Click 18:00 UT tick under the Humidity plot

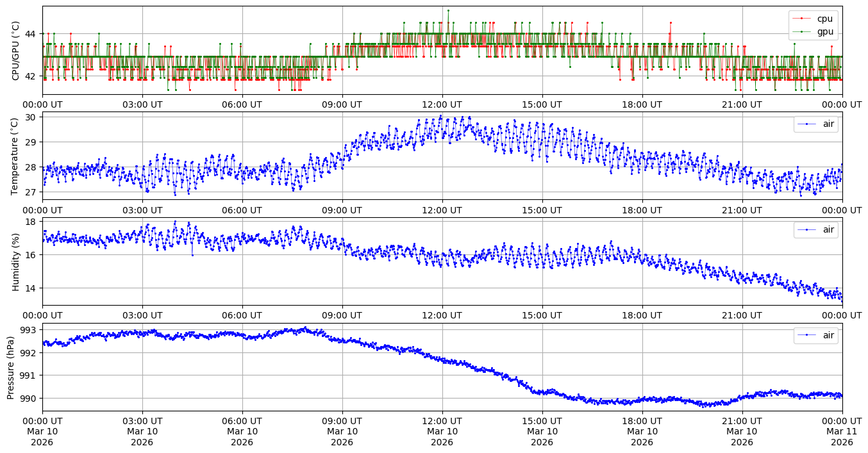click(x=642, y=315)
